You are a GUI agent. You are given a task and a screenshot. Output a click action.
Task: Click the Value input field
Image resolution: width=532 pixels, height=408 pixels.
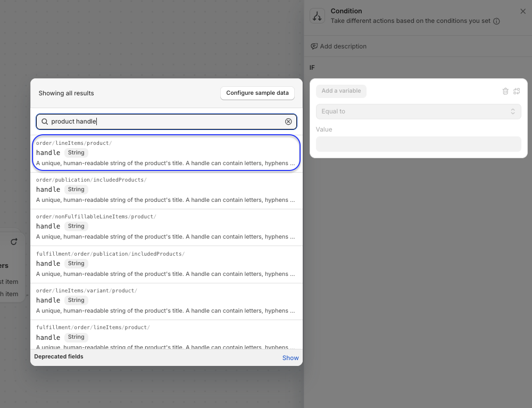point(418,144)
